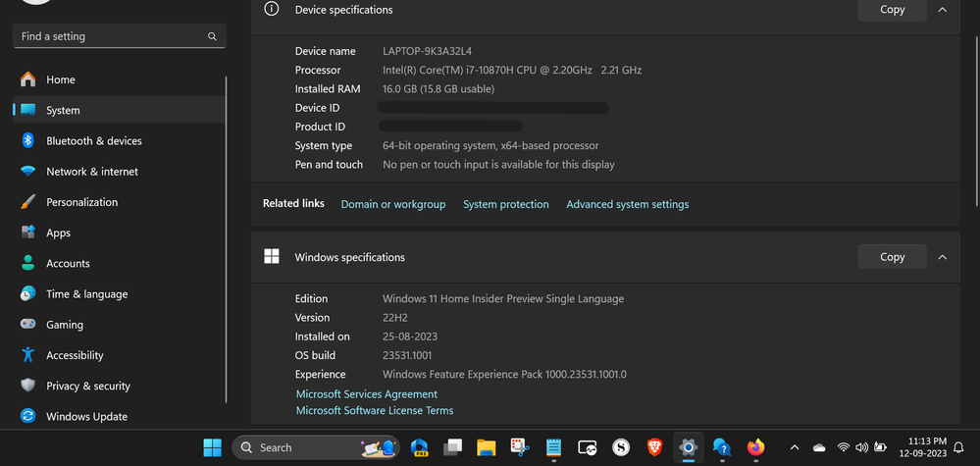The width and height of the screenshot is (980, 466).
Task: Click the Windows Update sync icon
Action: (x=28, y=416)
